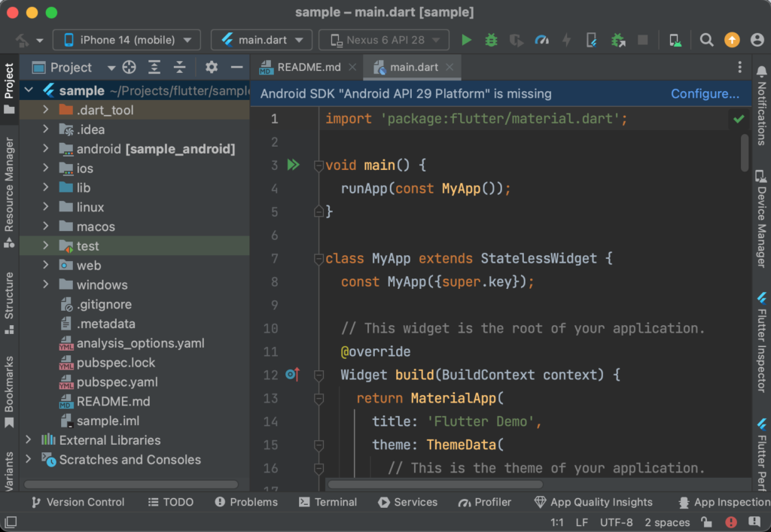Build project with hammer icon
This screenshot has height=532, width=771.
coord(21,40)
